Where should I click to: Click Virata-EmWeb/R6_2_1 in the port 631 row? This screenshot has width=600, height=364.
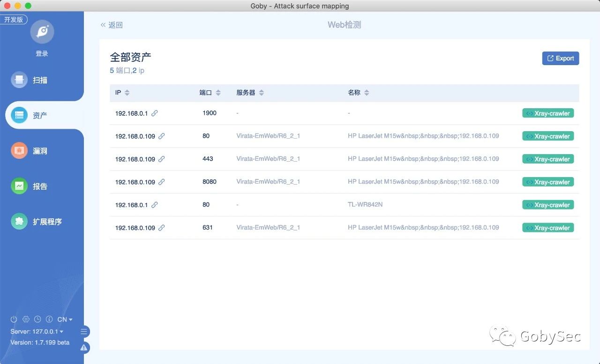pyautogui.click(x=268, y=228)
